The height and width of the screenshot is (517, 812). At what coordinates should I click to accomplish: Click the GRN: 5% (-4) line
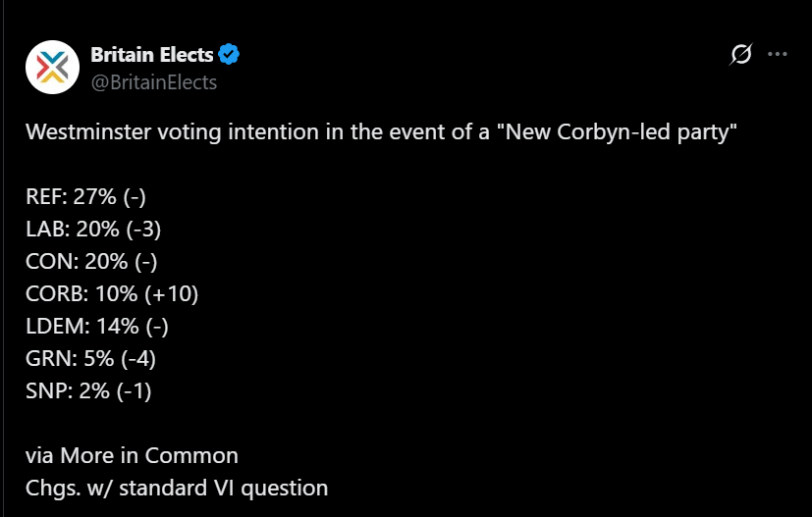click(90, 359)
